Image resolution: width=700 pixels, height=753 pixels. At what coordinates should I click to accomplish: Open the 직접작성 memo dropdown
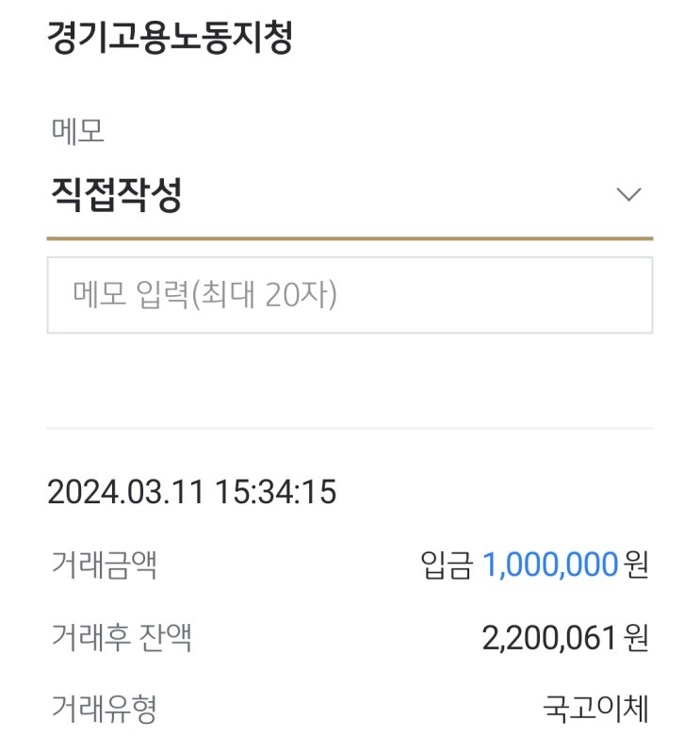[x=117, y=195]
